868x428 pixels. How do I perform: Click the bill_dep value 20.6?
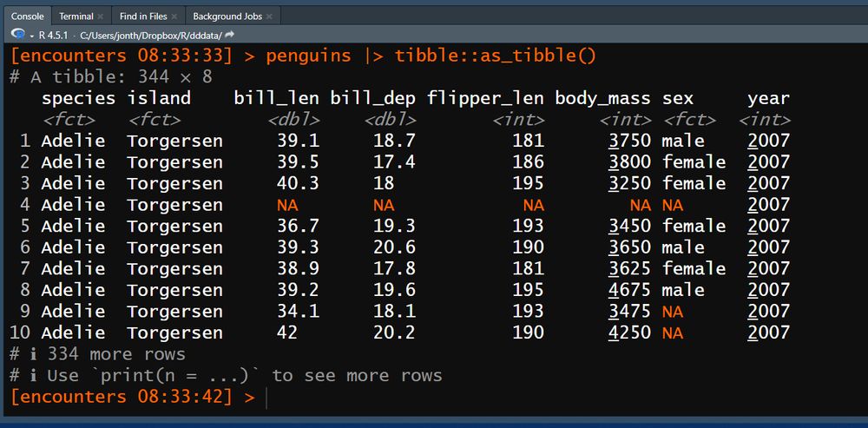click(x=394, y=247)
